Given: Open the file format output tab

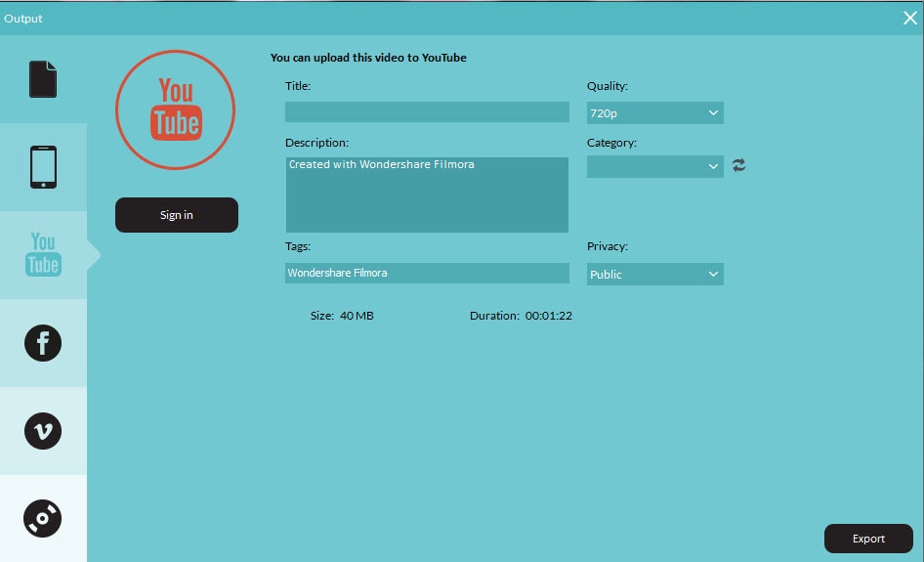Looking at the screenshot, I should (x=43, y=79).
